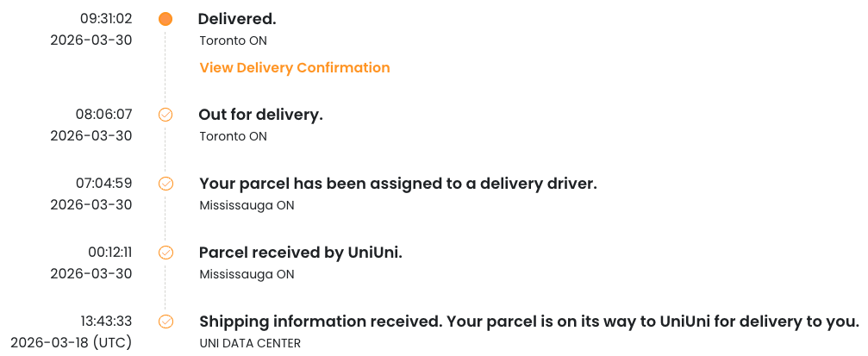
Task: Click the Shipping information received checkmark icon
Action: coord(165,322)
